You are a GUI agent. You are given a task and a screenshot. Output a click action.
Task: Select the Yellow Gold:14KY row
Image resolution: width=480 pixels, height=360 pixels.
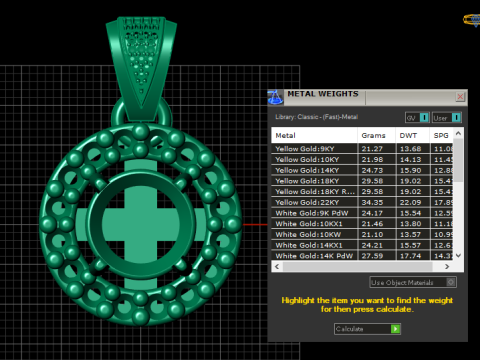tap(362, 170)
